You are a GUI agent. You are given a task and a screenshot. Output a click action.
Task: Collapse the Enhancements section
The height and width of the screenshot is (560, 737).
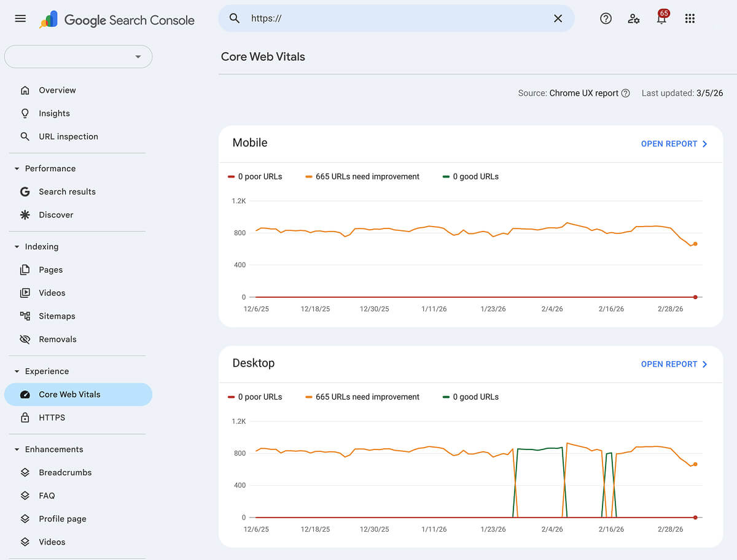click(x=17, y=449)
